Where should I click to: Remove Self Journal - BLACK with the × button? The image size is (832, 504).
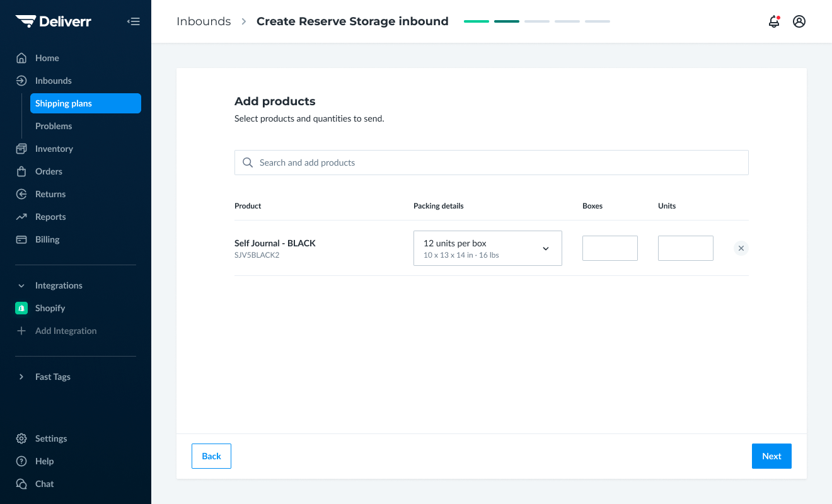pos(741,248)
